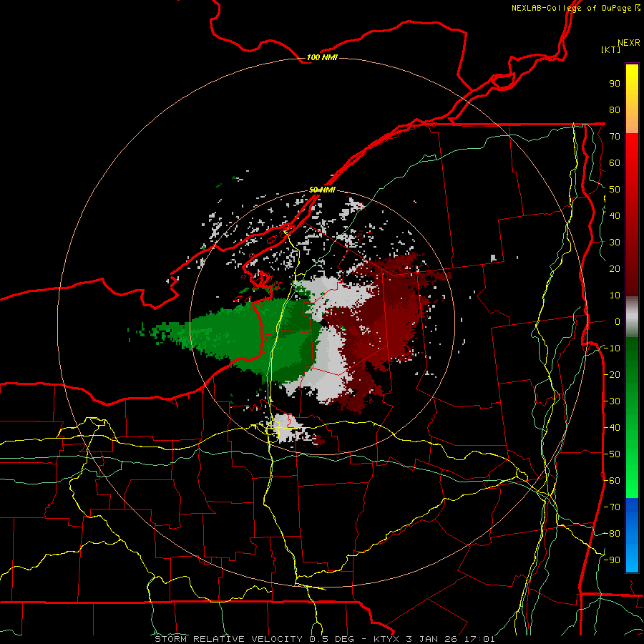This screenshot has height=644, width=644.
Task: Click the -80 value on the velocity scale
Action: [x=612, y=534]
